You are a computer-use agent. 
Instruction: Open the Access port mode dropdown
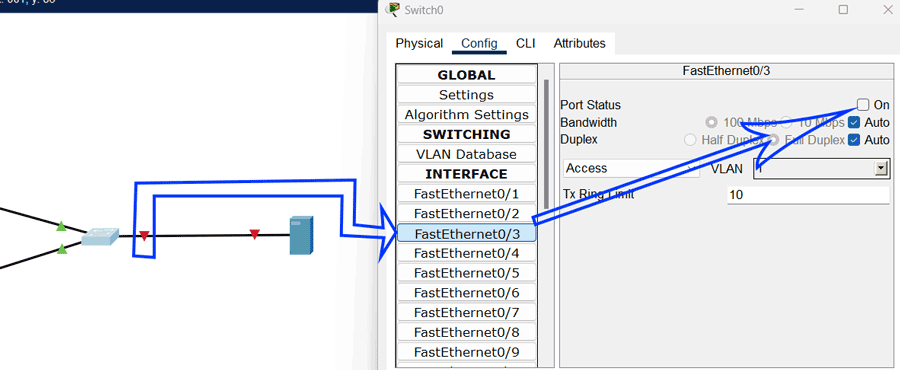[x=631, y=168]
